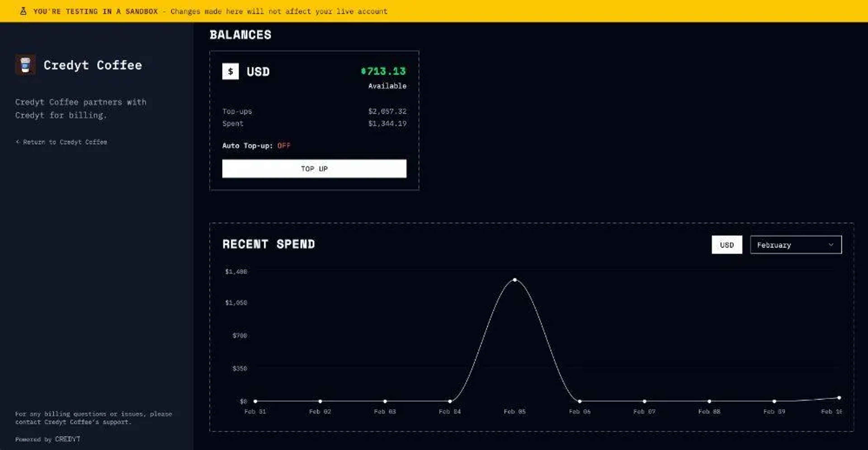Click the Feb 06 chart data point
The height and width of the screenshot is (450, 868).
click(x=580, y=401)
